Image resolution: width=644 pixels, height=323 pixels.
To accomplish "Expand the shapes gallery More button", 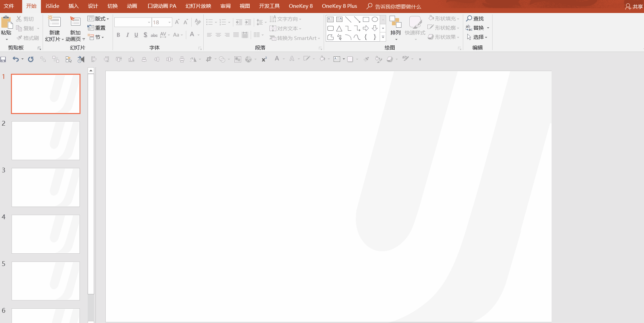I will point(383,37).
